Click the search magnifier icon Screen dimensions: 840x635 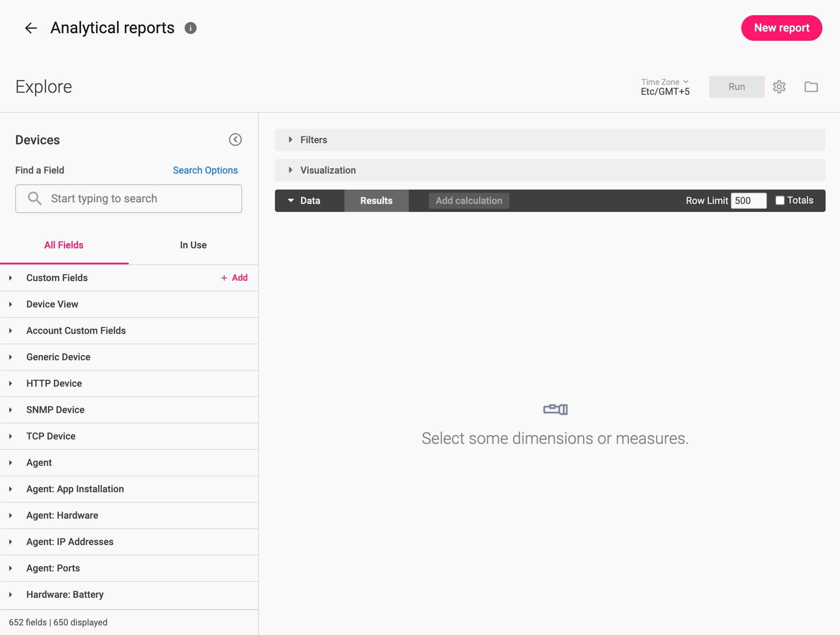[x=35, y=198]
